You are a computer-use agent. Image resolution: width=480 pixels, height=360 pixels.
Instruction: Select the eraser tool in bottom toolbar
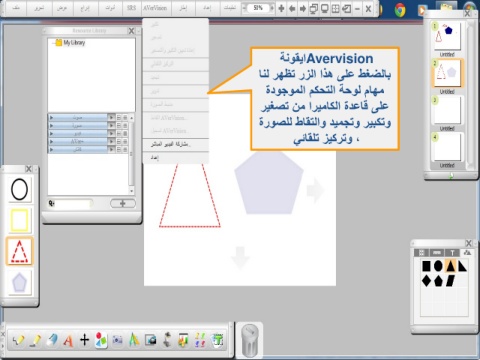point(52,340)
